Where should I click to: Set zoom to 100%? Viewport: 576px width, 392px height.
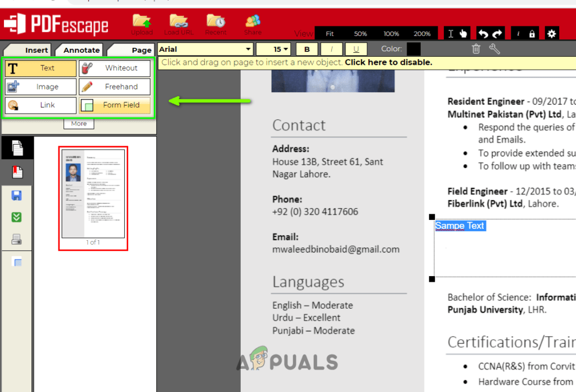[x=391, y=33]
